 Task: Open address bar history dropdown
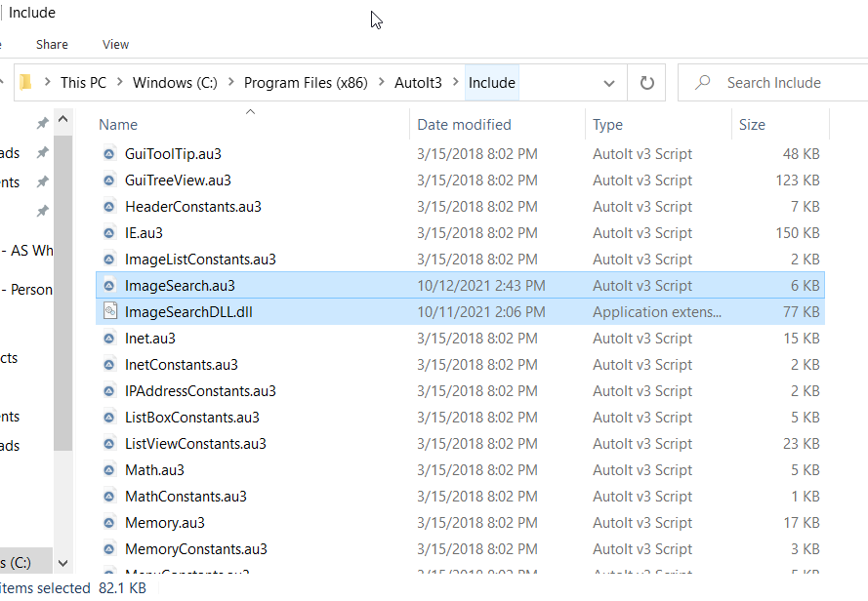pyautogui.click(x=609, y=84)
